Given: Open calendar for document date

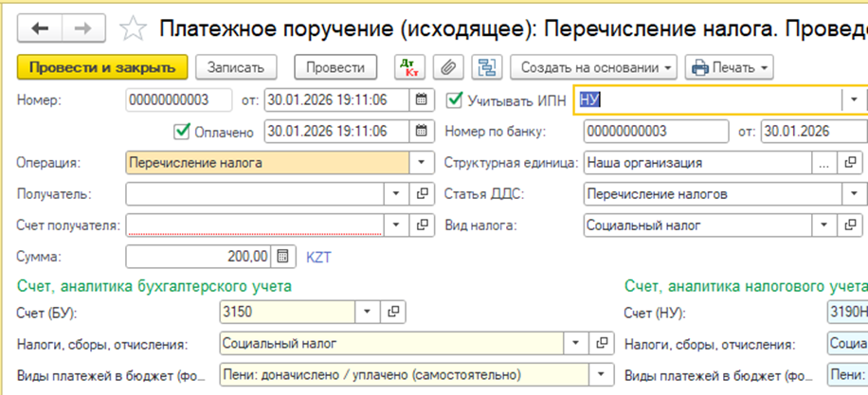Looking at the screenshot, I should pos(420,99).
